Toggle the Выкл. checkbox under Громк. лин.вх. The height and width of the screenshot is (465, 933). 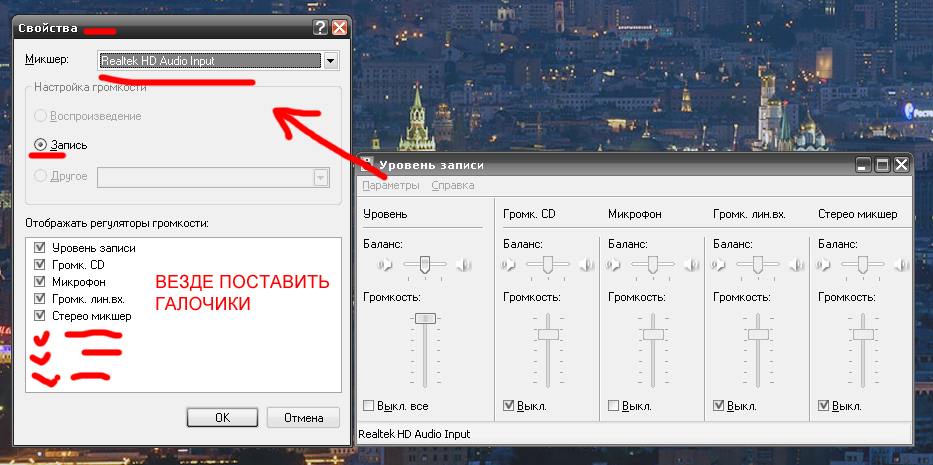(718, 406)
